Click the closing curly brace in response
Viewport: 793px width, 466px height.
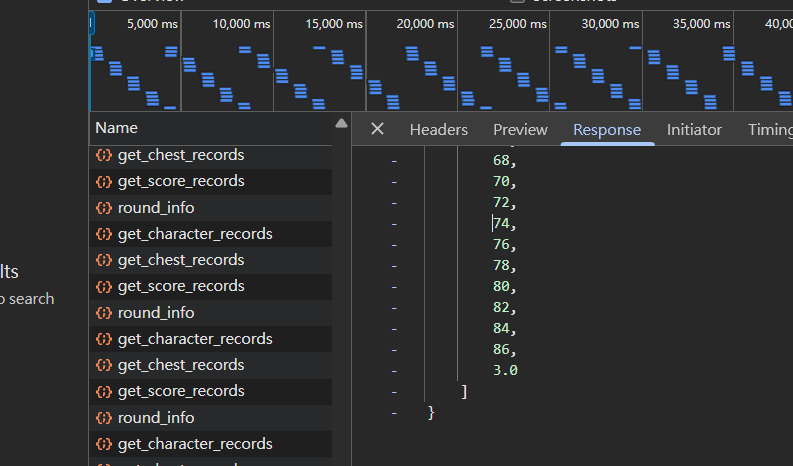point(431,413)
